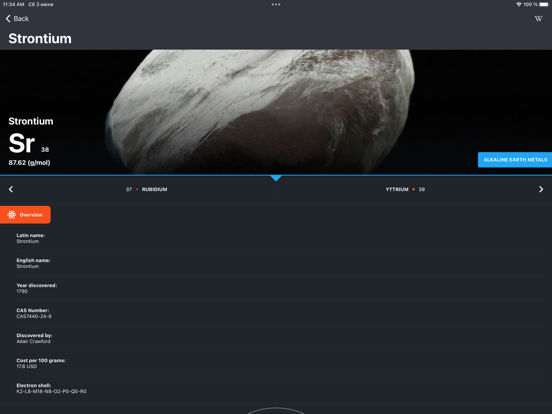This screenshot has height=414, width=552.
Task: Tap the 87.62 (g/mol) atomic mass
Action: [29, 163]
